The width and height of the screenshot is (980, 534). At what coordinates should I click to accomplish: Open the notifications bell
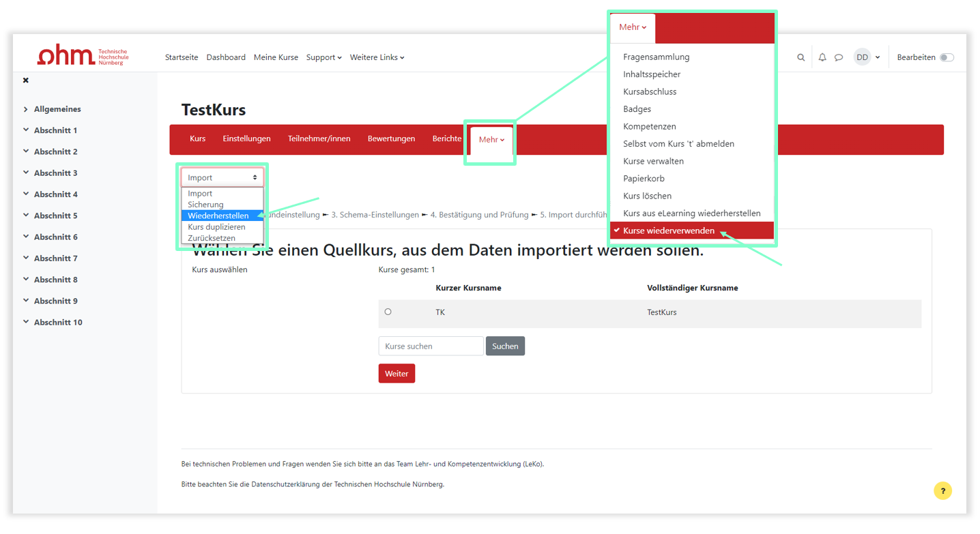(822, 58)
